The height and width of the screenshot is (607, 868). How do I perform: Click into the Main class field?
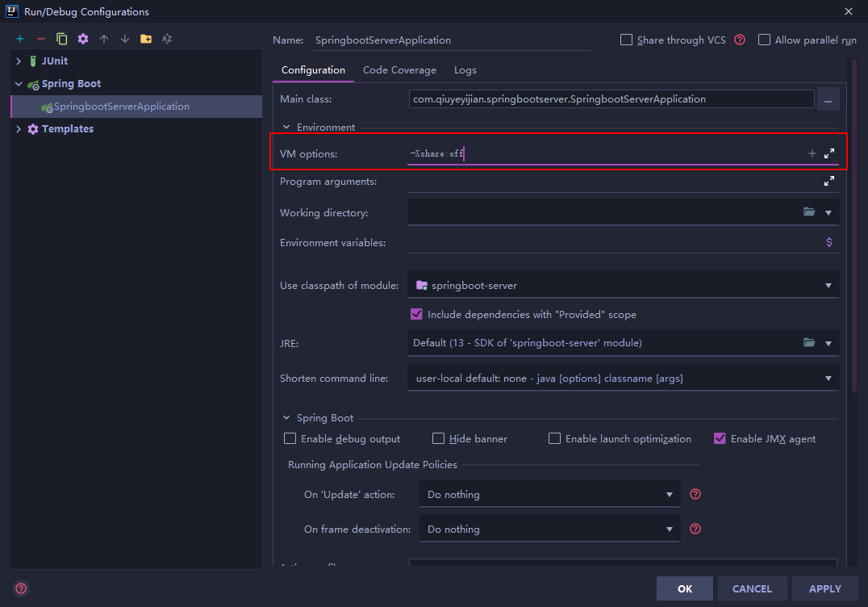coord(611,99)
